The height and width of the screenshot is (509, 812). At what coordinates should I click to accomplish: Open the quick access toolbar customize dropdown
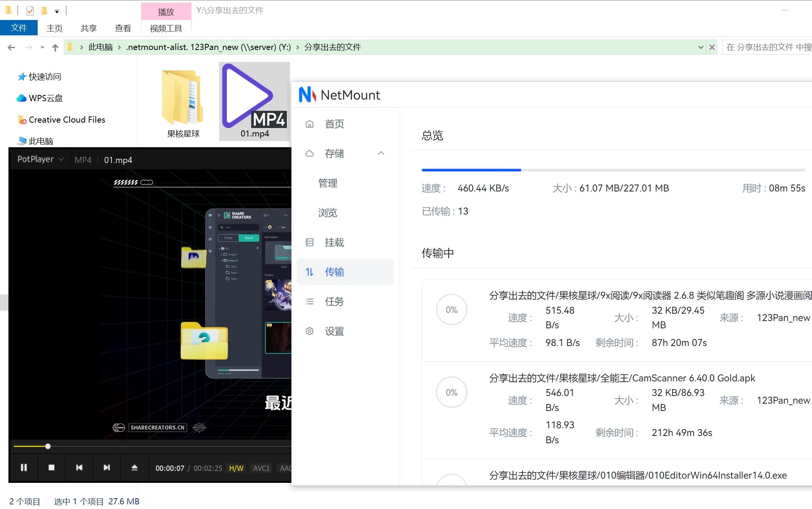coord(57,12)
